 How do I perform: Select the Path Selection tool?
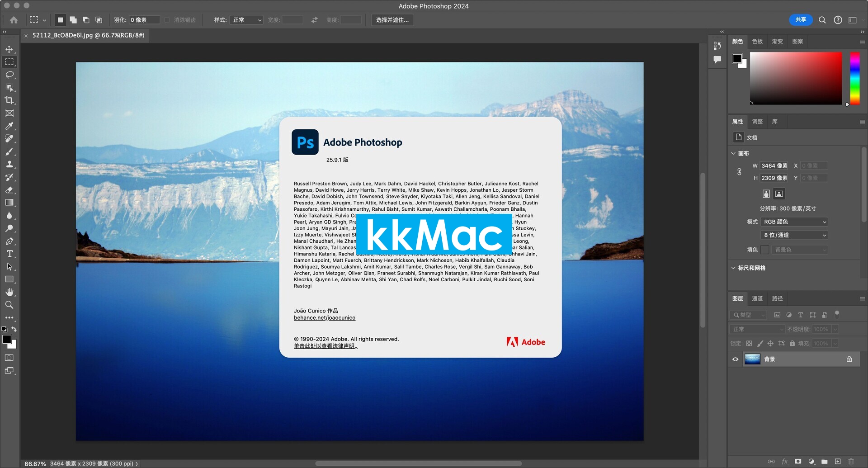[x=9, y=266]
